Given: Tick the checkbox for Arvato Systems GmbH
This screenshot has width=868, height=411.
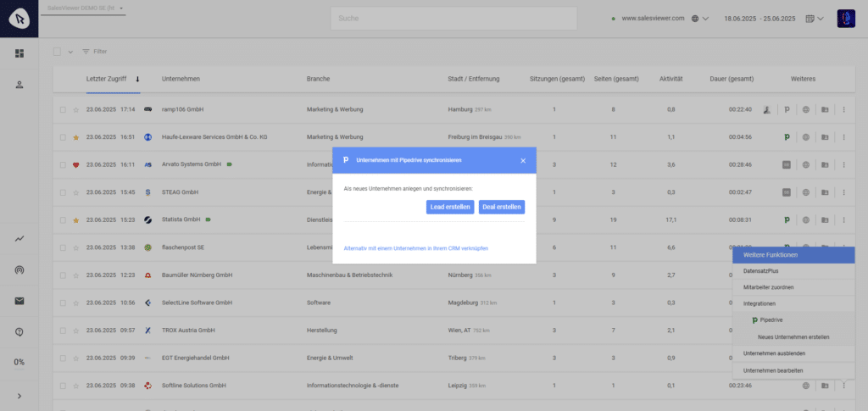Looking at the screenshot, I should (x=63, y=165).
